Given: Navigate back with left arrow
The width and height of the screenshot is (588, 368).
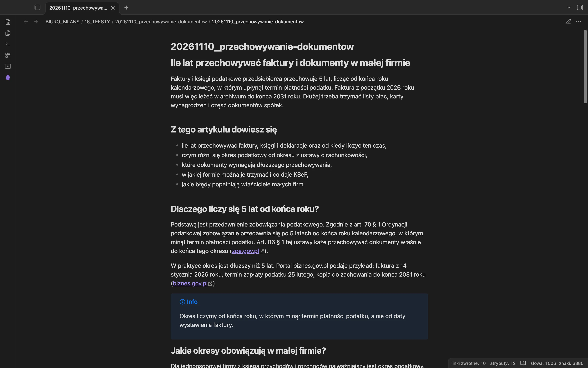Looking at the screenshot, I should click(26, 22).
